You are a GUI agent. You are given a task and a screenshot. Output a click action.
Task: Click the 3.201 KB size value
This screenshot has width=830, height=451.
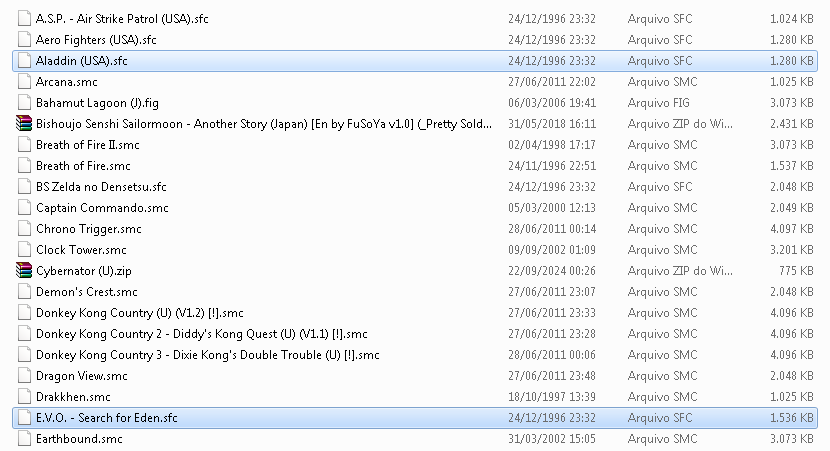click(792, 250)
